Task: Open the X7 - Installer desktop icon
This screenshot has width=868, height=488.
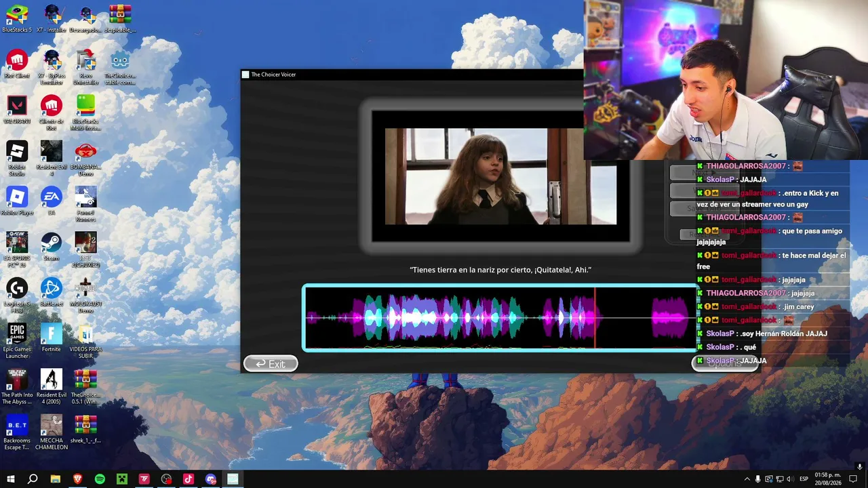Action: tap(52, 19)
